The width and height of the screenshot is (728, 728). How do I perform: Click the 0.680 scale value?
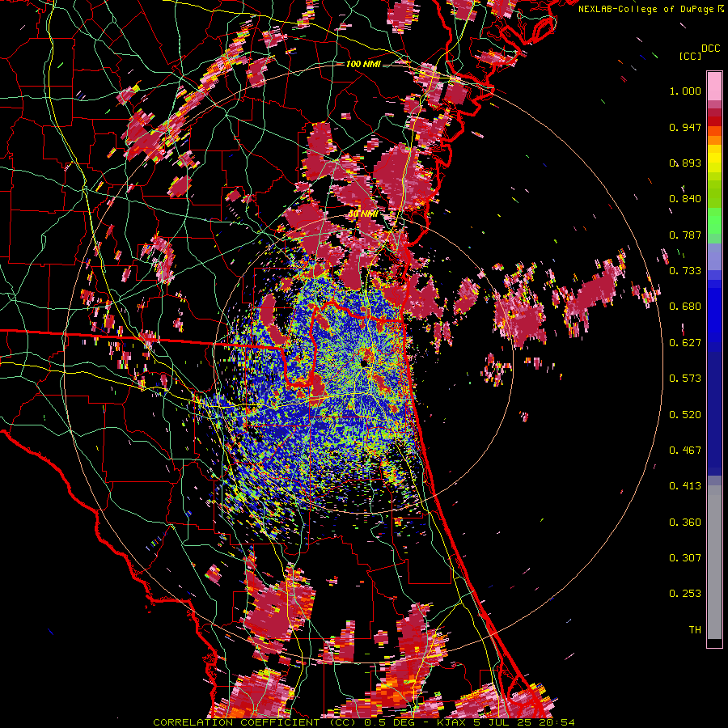[x=685, y=307]
